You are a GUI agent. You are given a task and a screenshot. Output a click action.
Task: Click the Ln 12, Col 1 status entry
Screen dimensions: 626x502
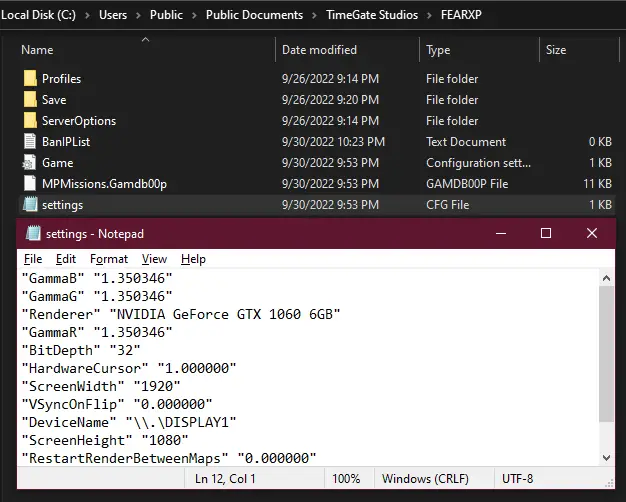[225, 478]
